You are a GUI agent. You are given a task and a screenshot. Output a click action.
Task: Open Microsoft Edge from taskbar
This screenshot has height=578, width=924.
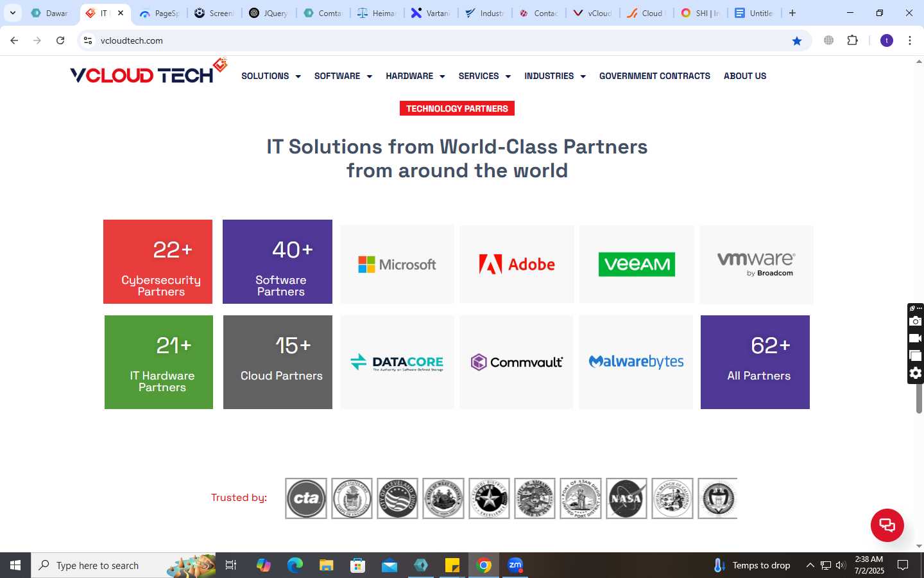tap(295, 565)
